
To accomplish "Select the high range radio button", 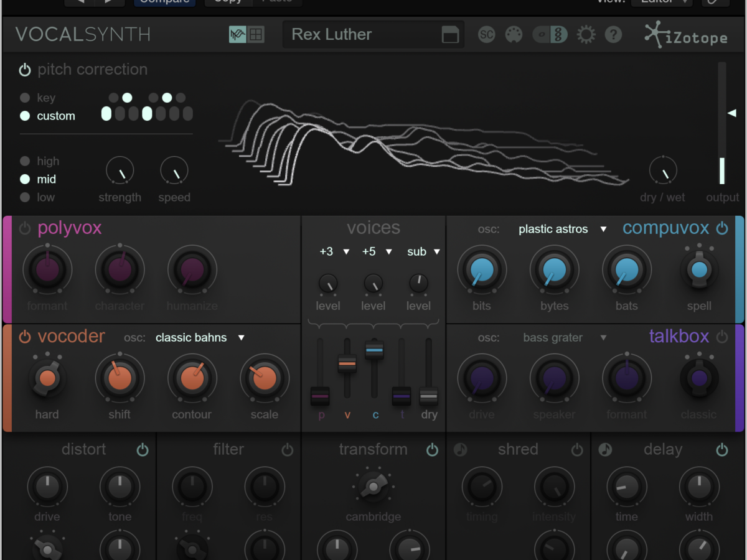I will click(25, 161).
